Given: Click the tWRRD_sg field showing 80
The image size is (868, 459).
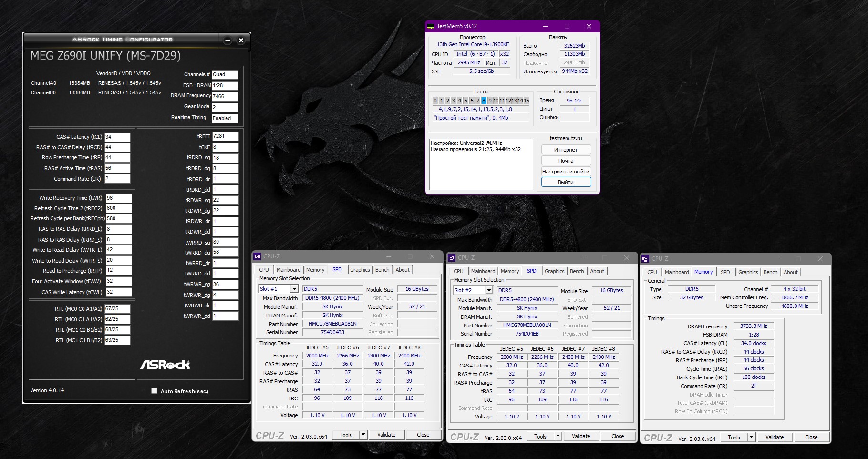Looking at the screenshot, I should [225, 242].
